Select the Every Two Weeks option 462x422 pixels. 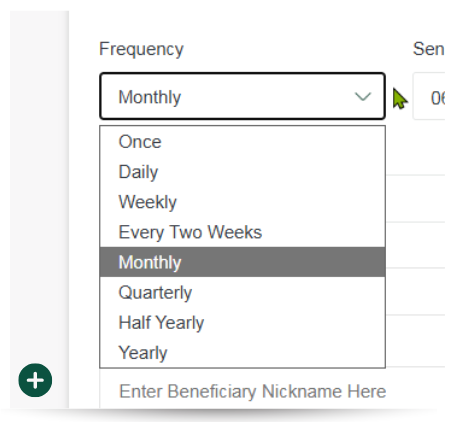[x=242, y=232]
